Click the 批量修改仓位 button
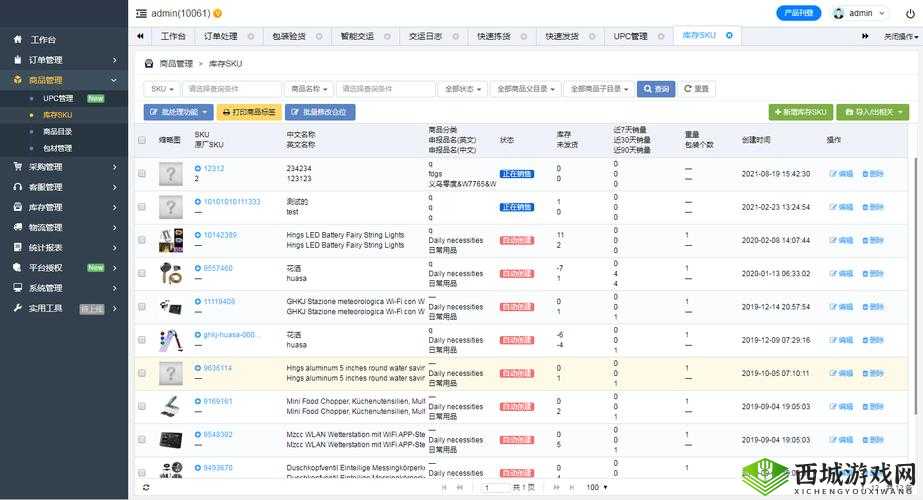 pos(320,112)
